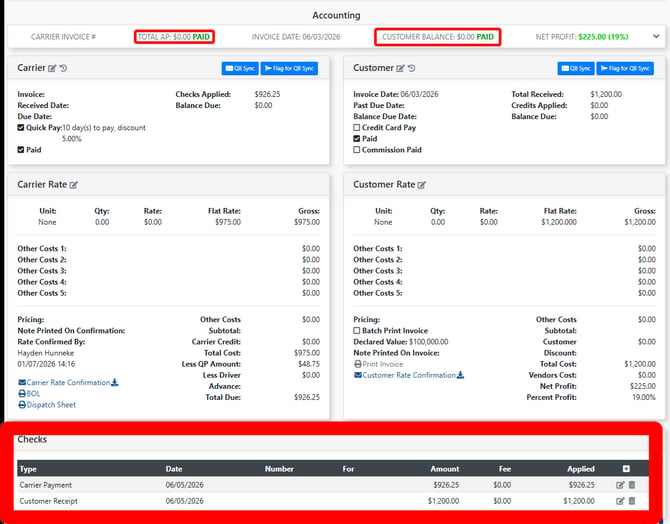Image resolution: width=670 pixels, height=524 pixels.
Task: Toggle carrier Quick Pay checkbox
Action: click(x=21, y=127)
